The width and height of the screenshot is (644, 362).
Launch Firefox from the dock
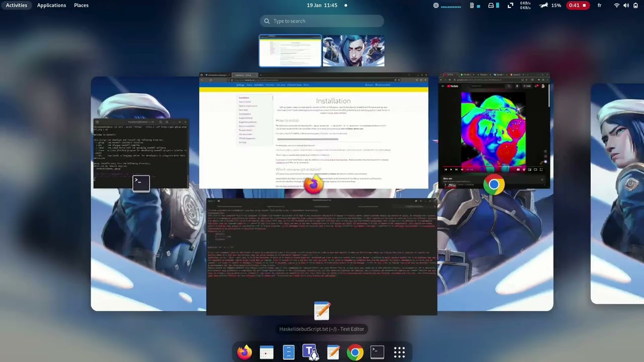[245, 352]
